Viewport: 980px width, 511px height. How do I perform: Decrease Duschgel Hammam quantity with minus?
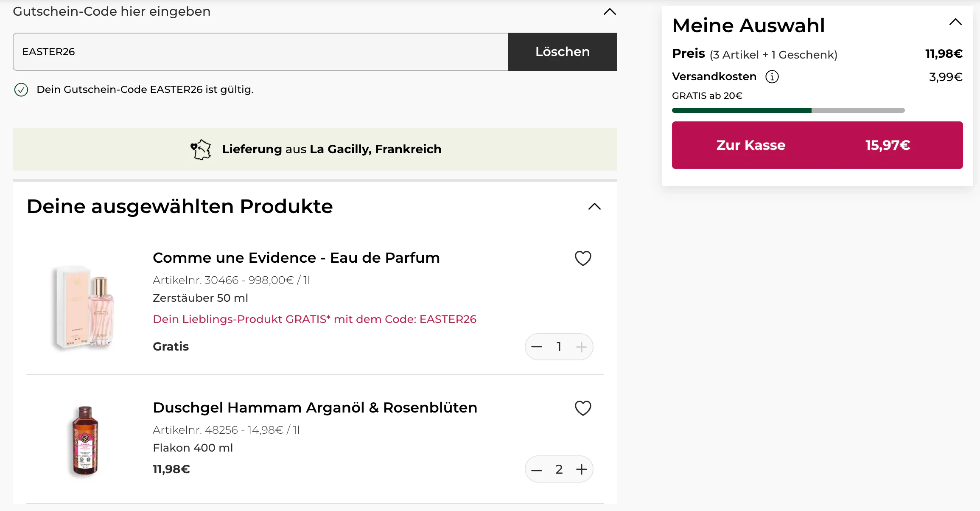[x=537, y=469]
